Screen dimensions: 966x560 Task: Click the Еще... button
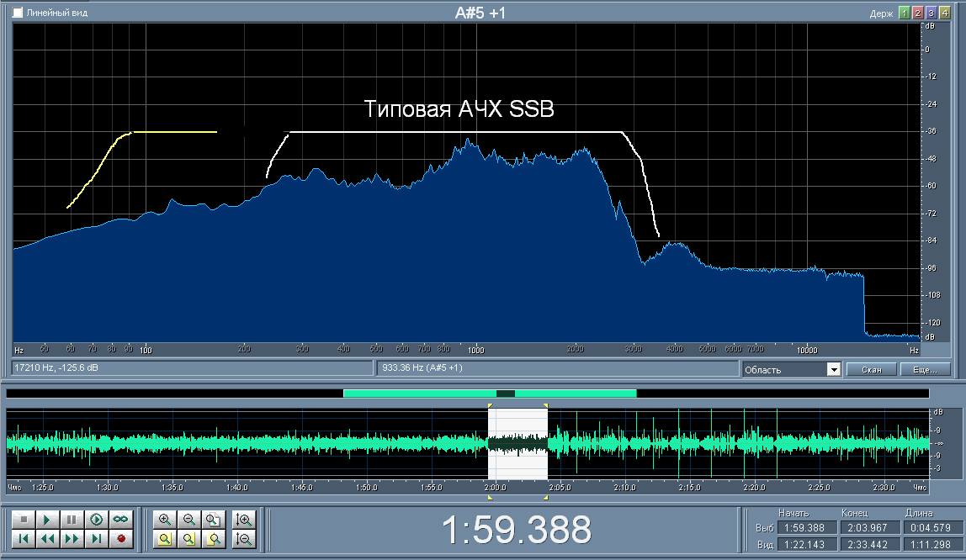coord(925,369)
